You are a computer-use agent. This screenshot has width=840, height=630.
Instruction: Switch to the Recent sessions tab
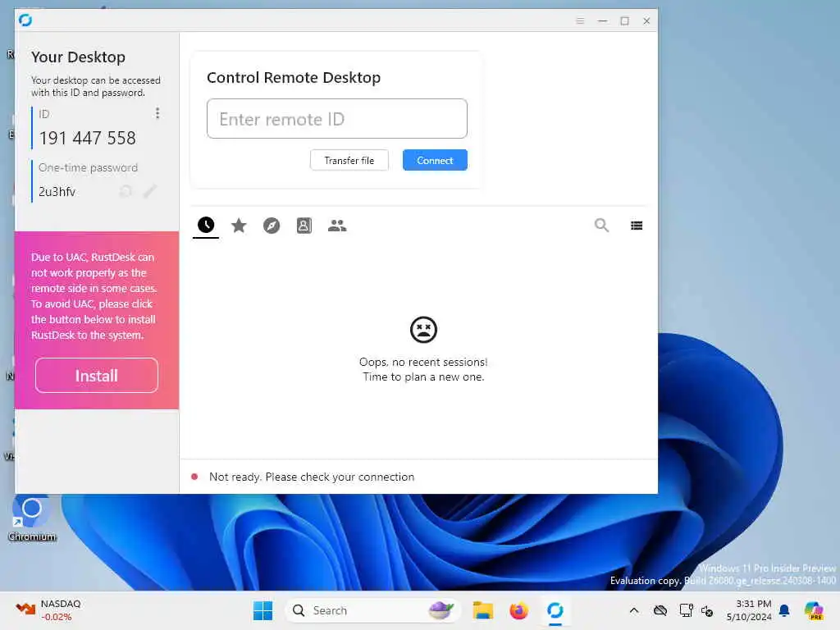pos(206,226)
